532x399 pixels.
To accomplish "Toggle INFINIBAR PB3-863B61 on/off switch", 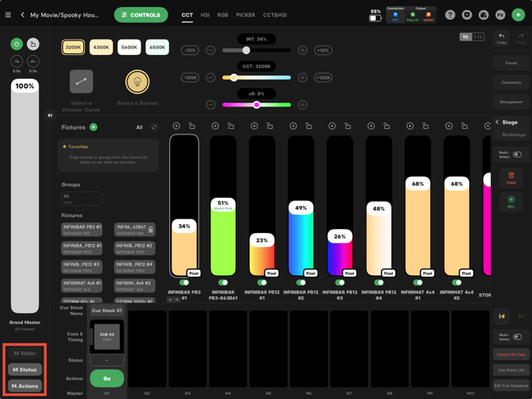I will pos(223,282).
